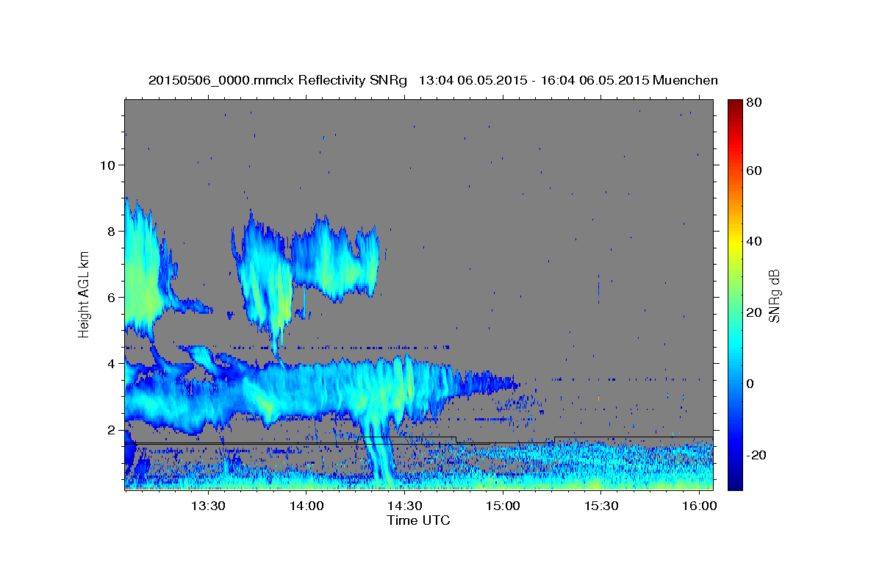This screenshot has height=588, width=882.
Task: Click the 16:00 time tick label
Action: tap(700, 506)
